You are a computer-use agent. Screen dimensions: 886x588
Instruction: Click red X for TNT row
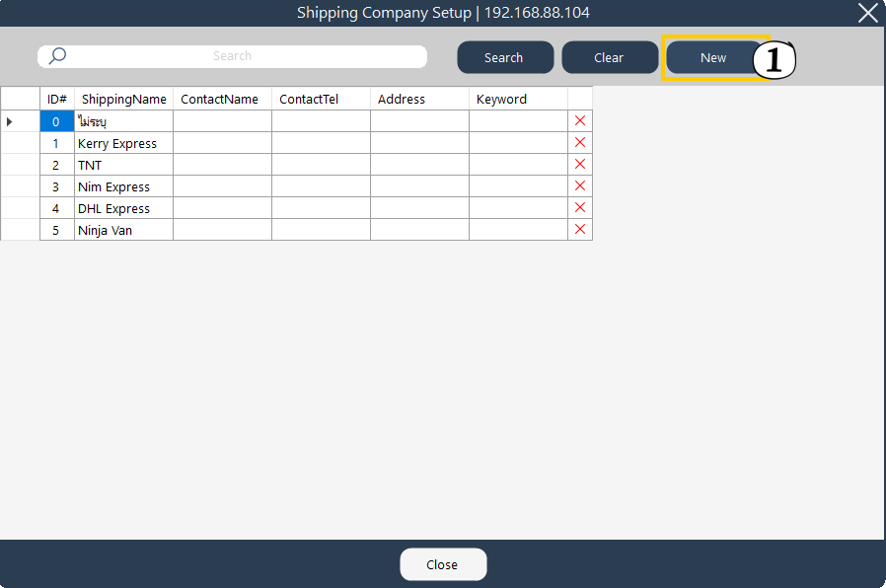tap(580, 165)
